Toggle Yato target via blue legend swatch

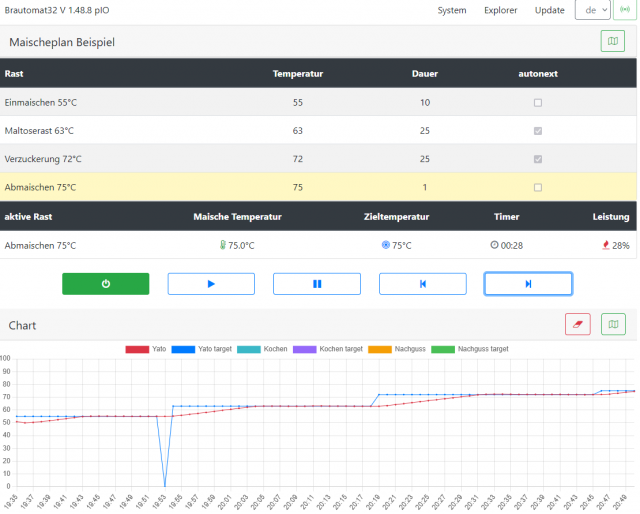[x=183, y=349]
